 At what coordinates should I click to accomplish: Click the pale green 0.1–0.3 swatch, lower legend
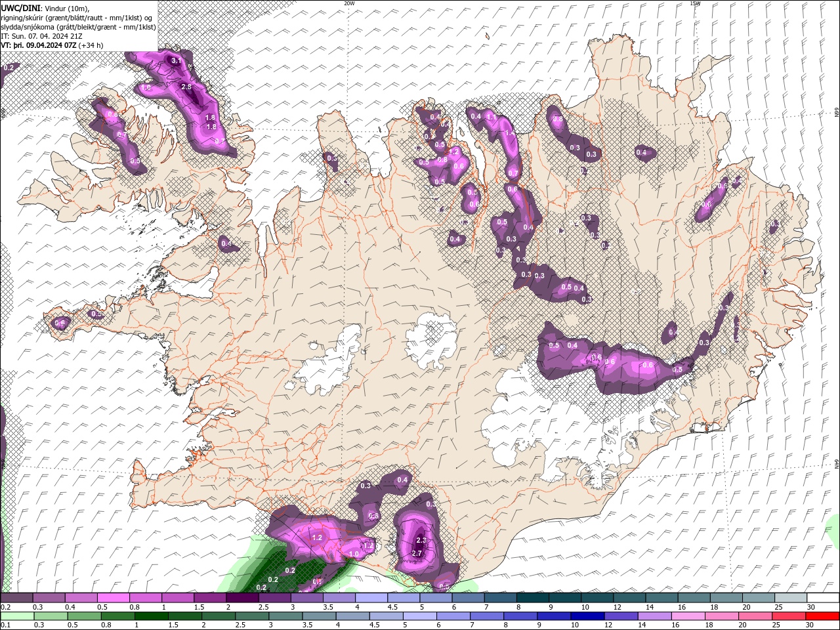pos(18,616)
